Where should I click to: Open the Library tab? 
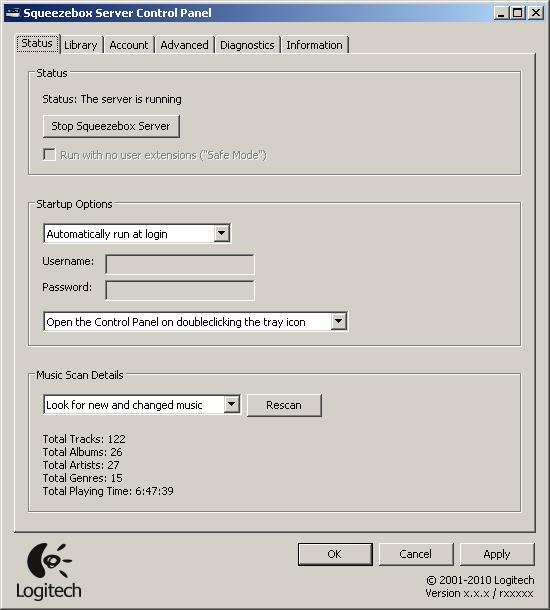(81, 45)
